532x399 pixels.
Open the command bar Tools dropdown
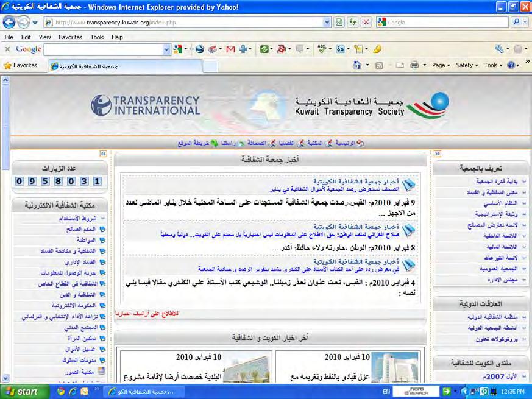tap(493, 65)
